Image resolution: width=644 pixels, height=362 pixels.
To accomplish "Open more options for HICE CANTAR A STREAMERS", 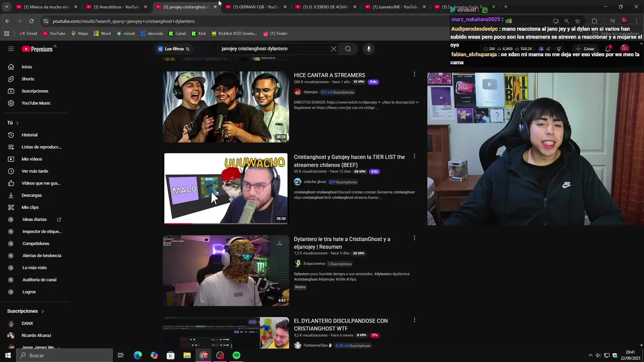I will click(x=414, y=74).
